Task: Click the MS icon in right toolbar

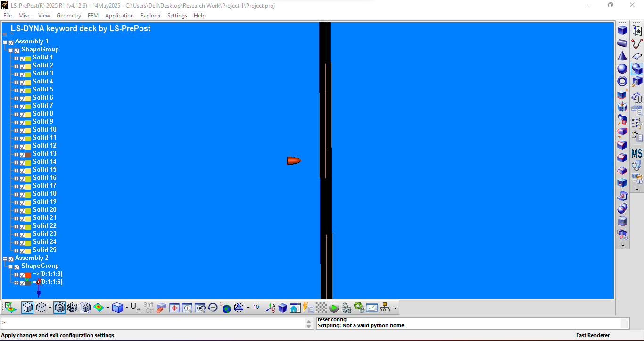Action: click(637, 153)
